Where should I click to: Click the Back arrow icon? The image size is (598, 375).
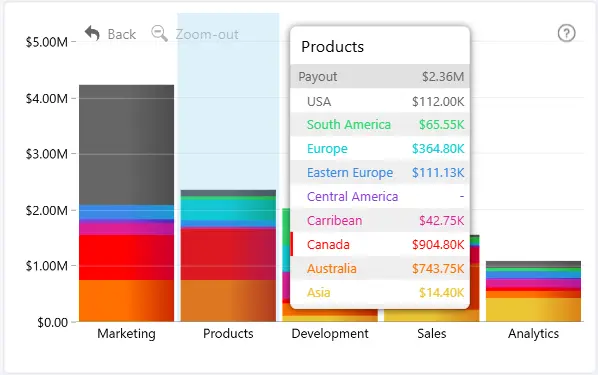[x=92, y=34]
